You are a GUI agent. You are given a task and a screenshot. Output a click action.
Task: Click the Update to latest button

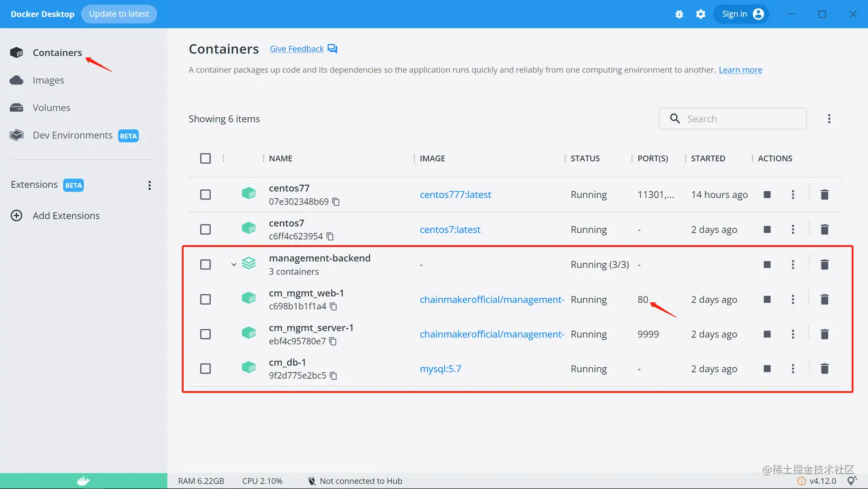point(119,14)
